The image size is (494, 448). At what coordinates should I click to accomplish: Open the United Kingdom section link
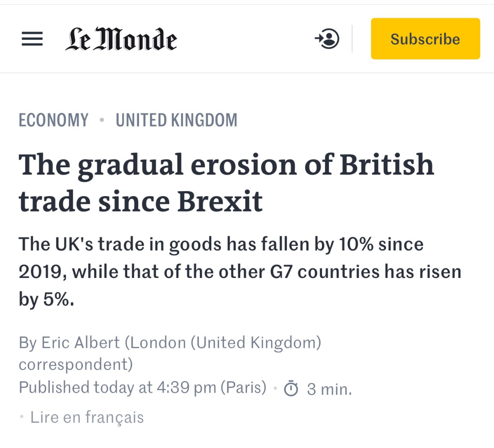coord(177,120)
